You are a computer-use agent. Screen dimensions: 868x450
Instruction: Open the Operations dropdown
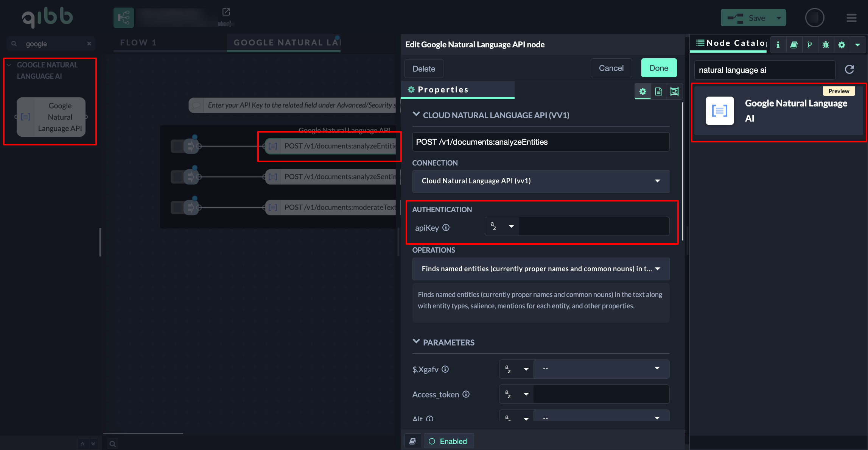tap(541, 269)
